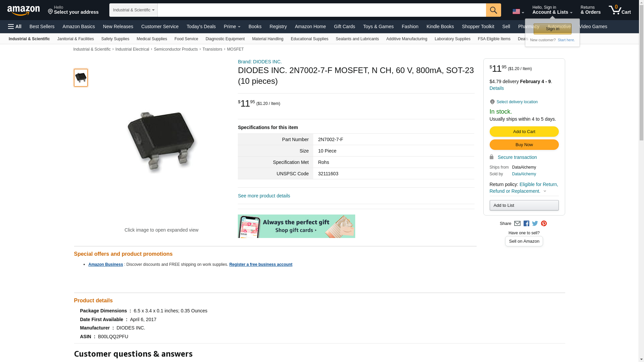Open the cart icon
This screenshot has width=644, height=362.
click(x=620, y=10)
